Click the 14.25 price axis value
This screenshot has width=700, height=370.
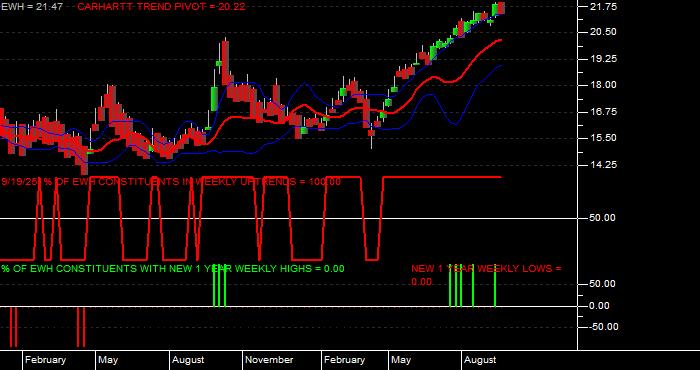tap(604, 165)
